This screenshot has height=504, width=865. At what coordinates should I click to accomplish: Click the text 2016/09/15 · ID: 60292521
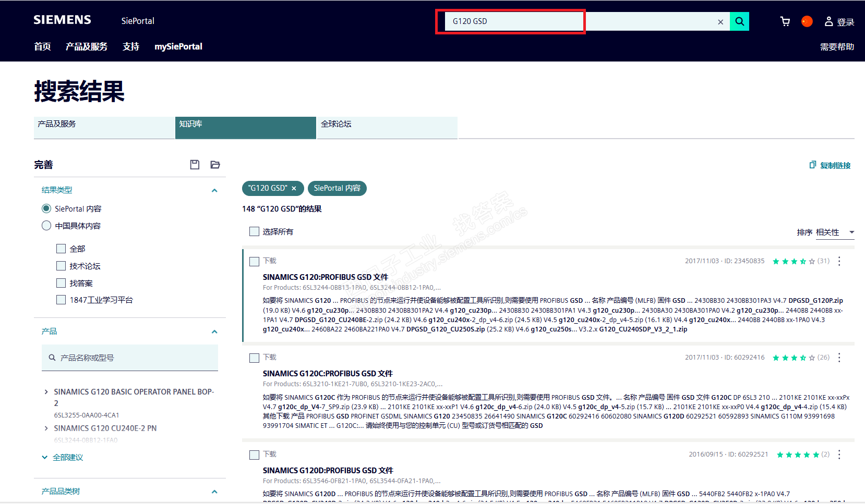[728, 454]
